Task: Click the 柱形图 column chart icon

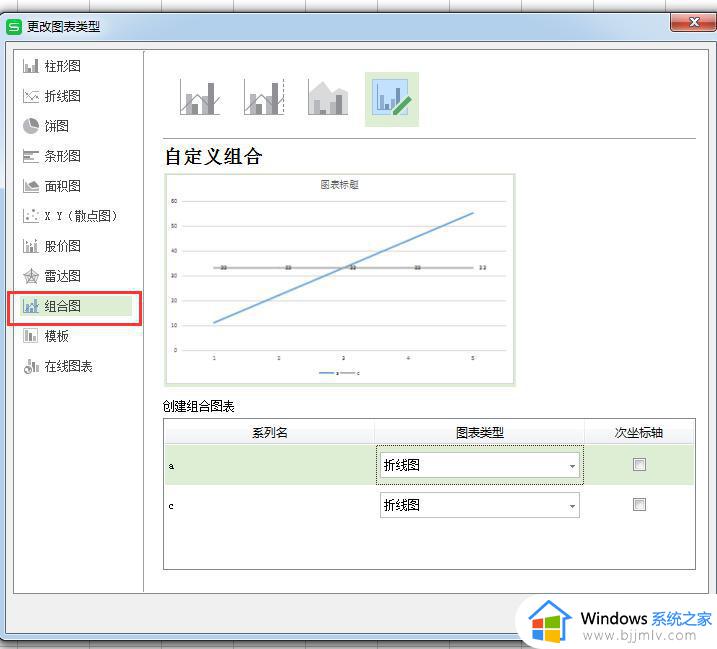Action: pyautogui.click(x=31, y=66)
